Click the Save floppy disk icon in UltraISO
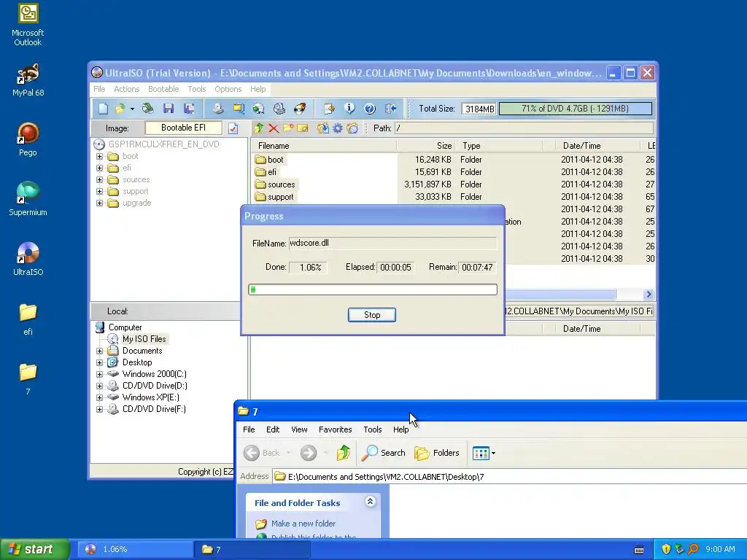 169,109
